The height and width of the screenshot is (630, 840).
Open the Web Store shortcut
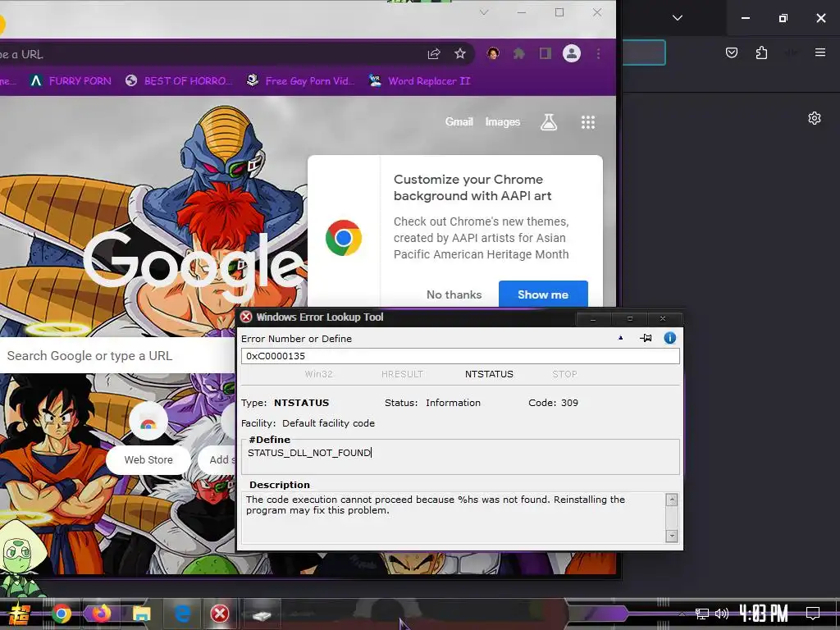(x=148, y=459)
